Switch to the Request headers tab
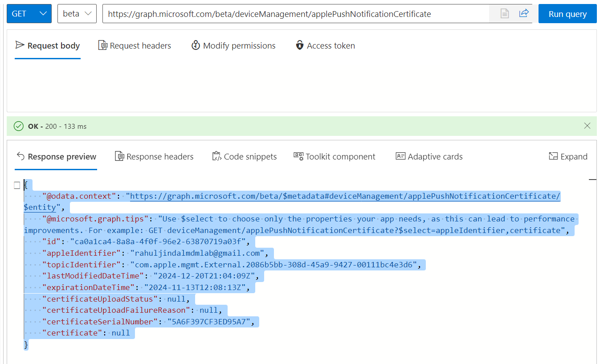The width and height of the screenshot is (604, 364). [135, 46]
